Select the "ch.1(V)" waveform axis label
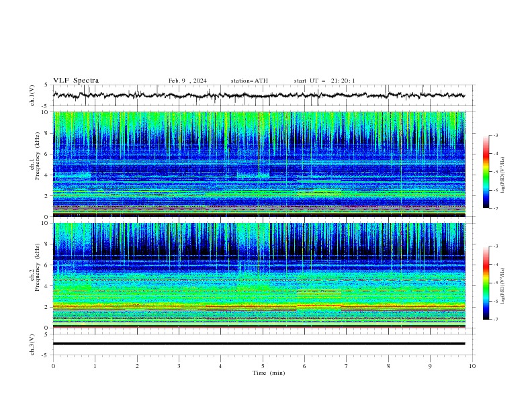This screenshot has height=411, width=532. coord(32,95)
